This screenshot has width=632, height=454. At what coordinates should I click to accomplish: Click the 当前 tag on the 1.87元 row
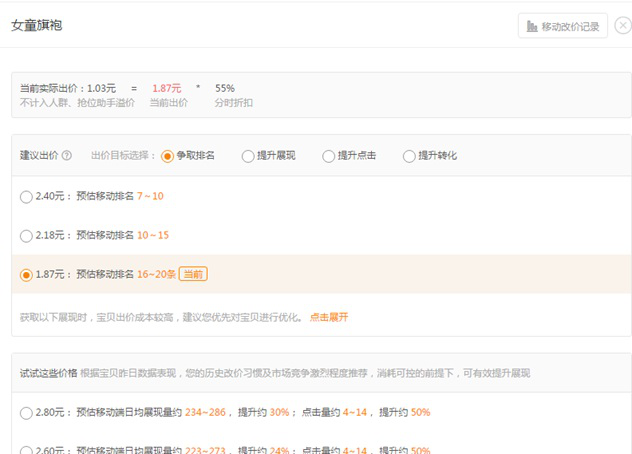(193, 274)
